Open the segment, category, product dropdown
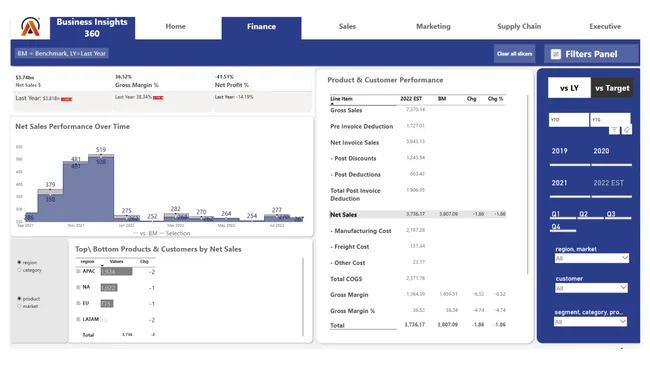650x366 pixels. coord(590,322)
